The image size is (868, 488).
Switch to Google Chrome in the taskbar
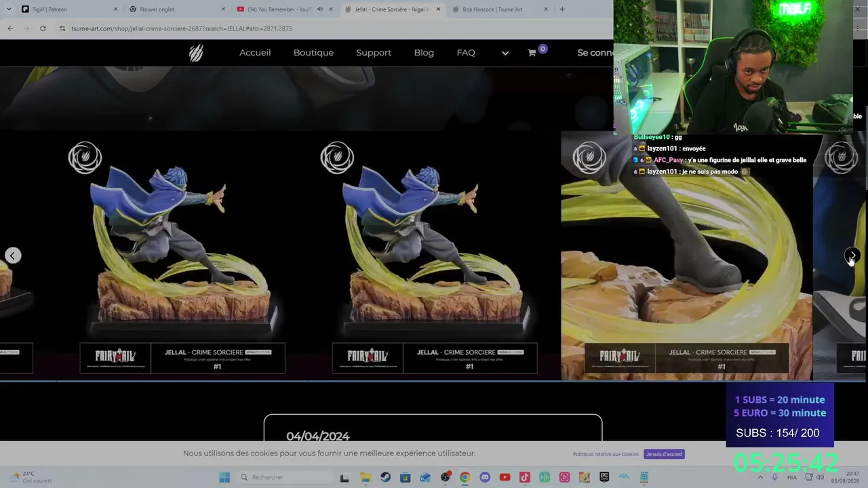tap(465, 477)
